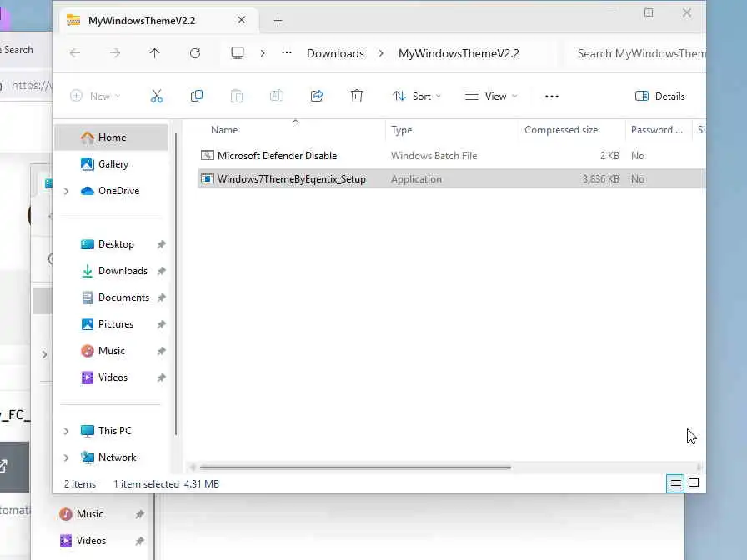Viewport: 747px width, 560px height.
Task: Switch to details list view icon
Action: tap(675, 484)
